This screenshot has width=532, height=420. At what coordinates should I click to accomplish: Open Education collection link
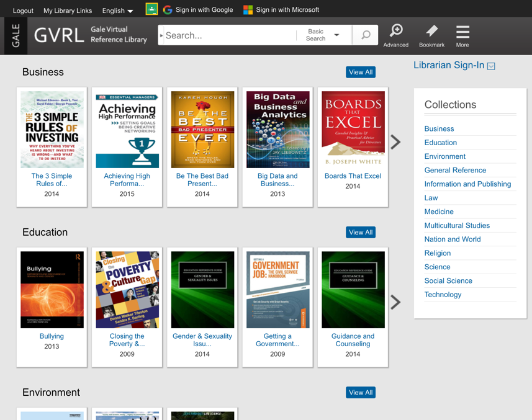pyautogui.click(x=440, y=143)
